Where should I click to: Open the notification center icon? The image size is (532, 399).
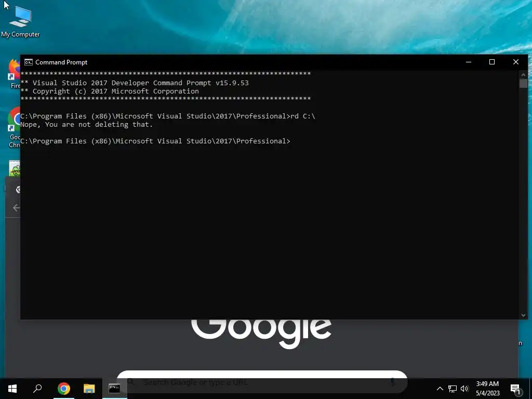(515, 389)
